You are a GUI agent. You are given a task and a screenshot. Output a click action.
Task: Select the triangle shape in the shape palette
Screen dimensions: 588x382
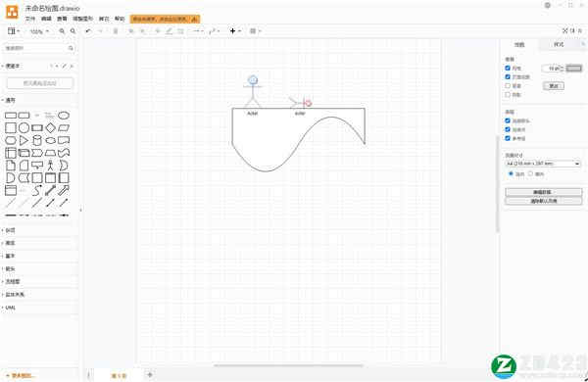point(24,140)
